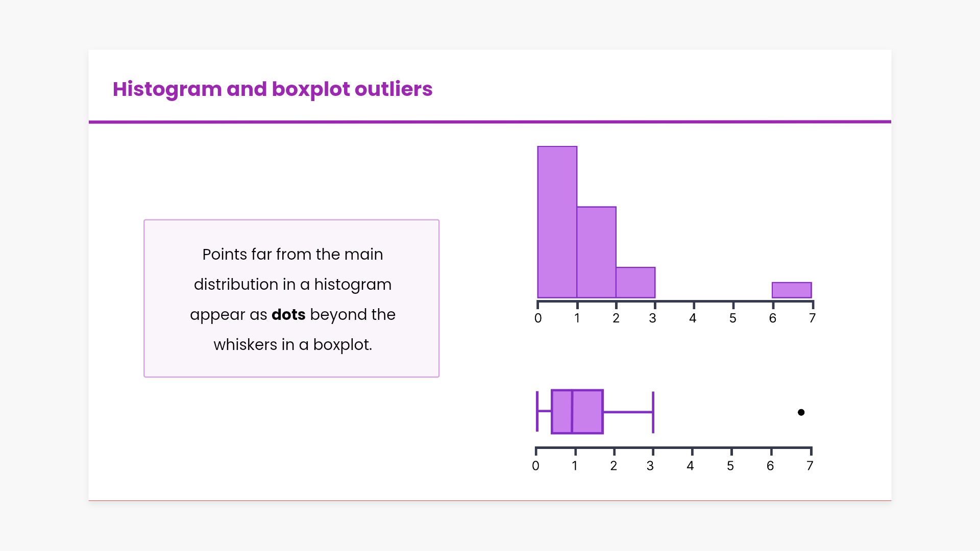Click the '0' label on the histogram axis

(x=538, y=318)
